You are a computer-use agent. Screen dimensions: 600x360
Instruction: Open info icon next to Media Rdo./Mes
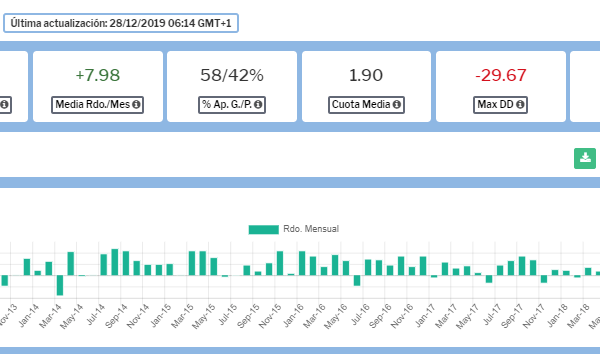136,104
